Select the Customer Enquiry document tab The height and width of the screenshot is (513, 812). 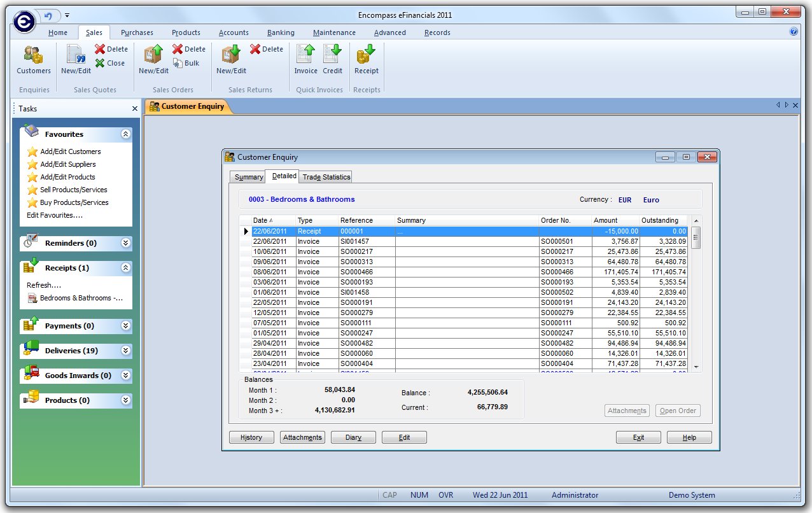coord(188,106)
